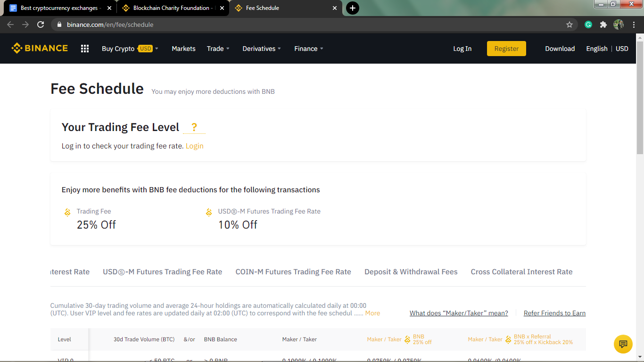
Task: Close the Fee Schedule tab
Action: 335,8
